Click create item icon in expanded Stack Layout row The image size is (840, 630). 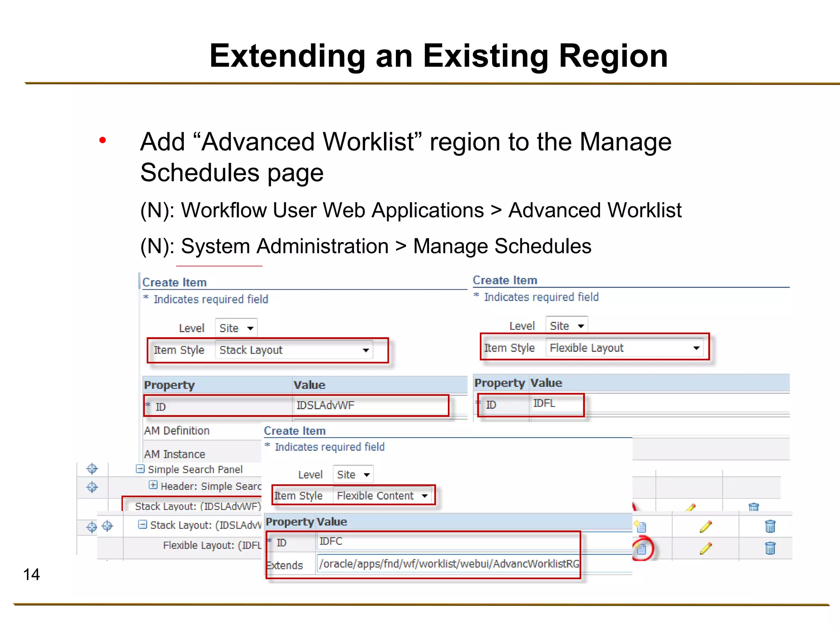[x=640, y=526]
